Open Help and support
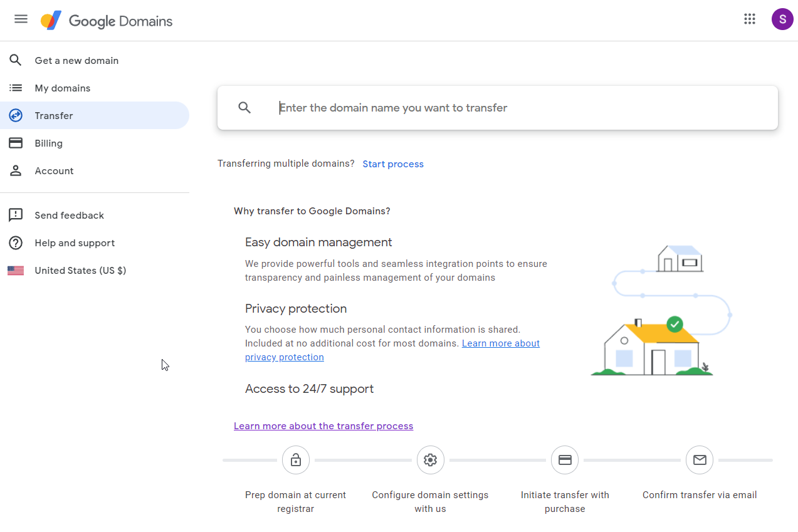The image size is (798, 532). [x=75, y=243]
